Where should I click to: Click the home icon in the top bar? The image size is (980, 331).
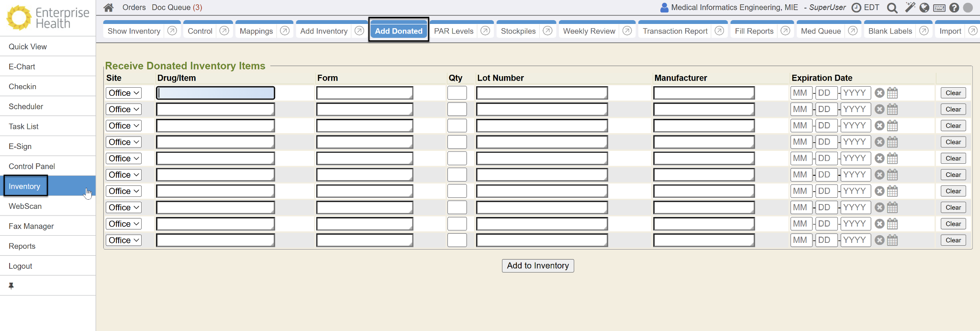[x=109, y=8]
